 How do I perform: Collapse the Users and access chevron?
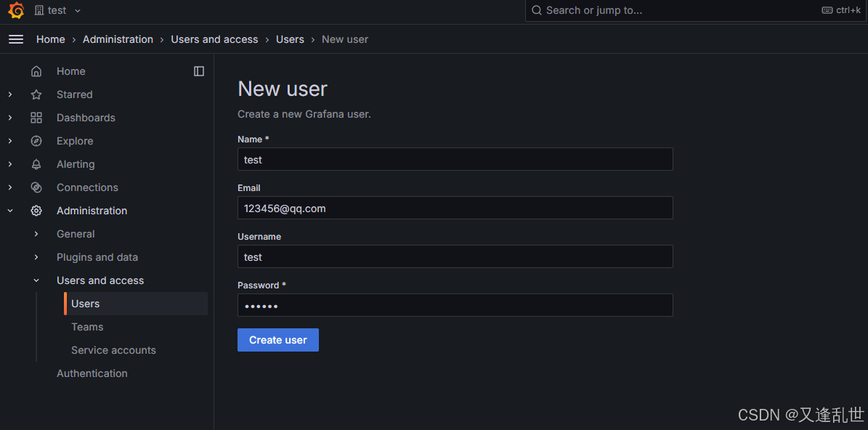pos(36,280)
